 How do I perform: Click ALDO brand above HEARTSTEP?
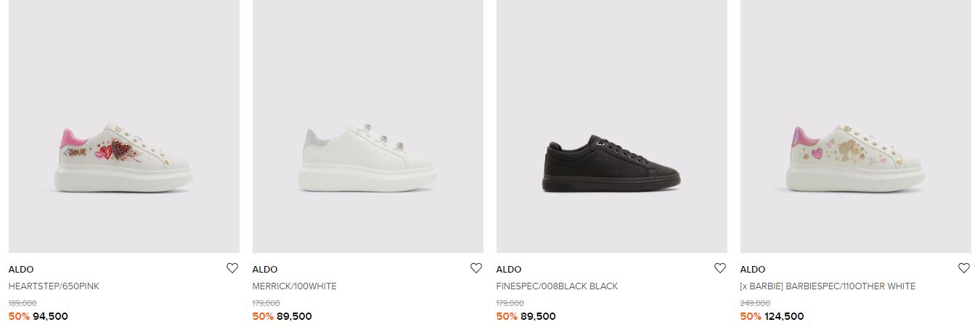coord(21,270)
